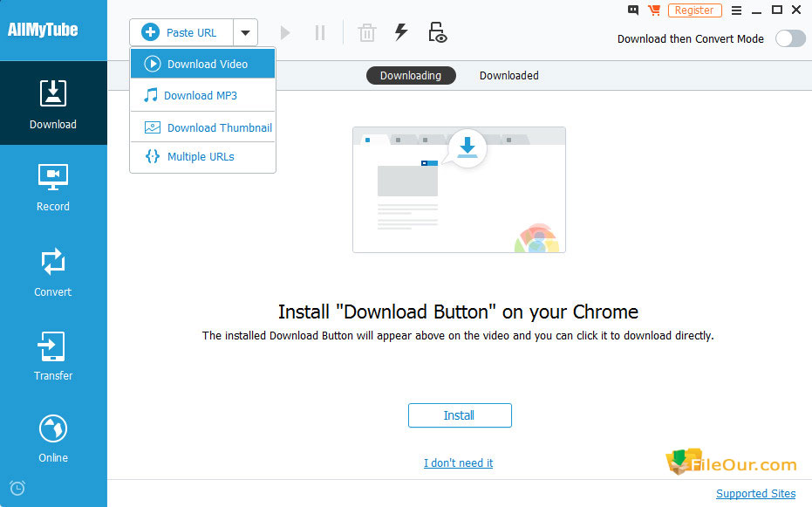Open the Supported Sites link
The image size is (812, 507).
click(755, 494)
